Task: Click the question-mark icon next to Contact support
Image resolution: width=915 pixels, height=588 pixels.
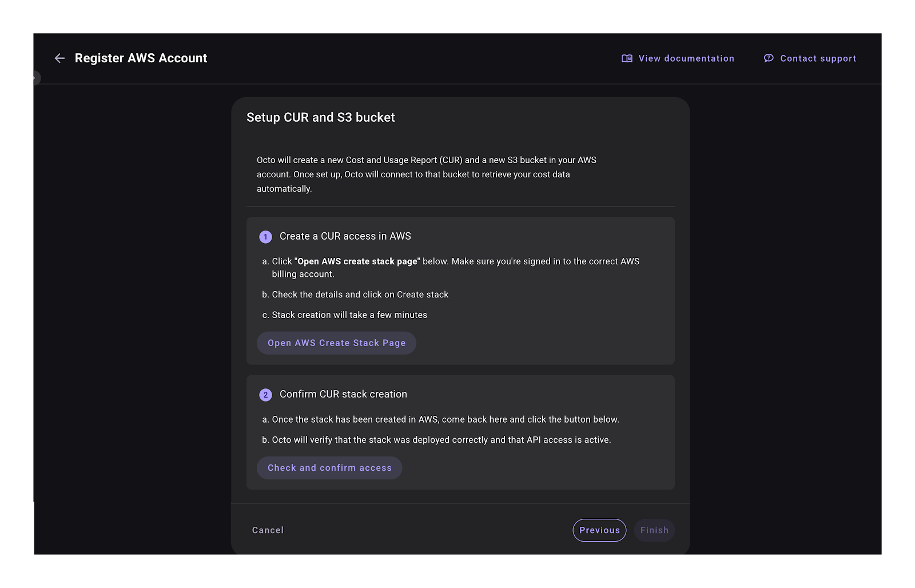Action: (769, 58)
